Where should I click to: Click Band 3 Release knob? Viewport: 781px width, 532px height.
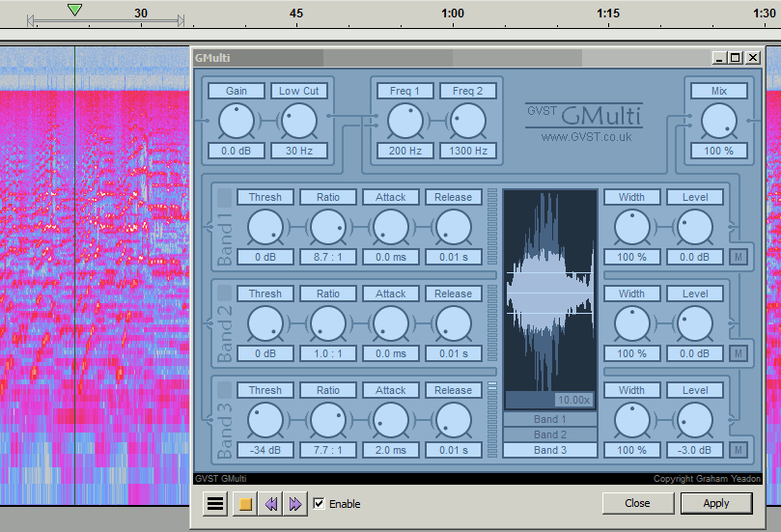tap(454, 420)
